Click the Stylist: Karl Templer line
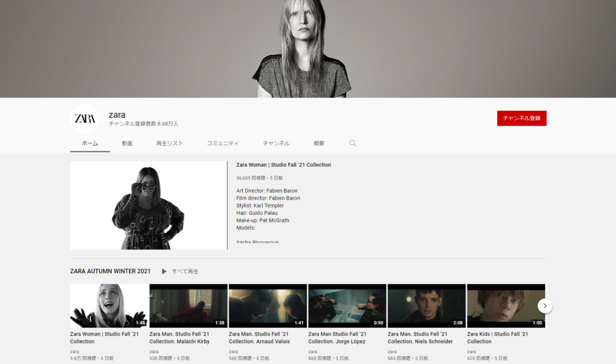616x364 pixels. pos(260,206)
